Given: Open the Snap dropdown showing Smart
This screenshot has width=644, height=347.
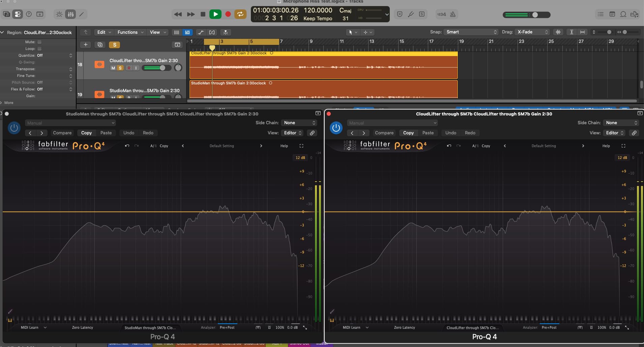Looking at the screenshot, I should pyautogui.click(x=471, y=32).
